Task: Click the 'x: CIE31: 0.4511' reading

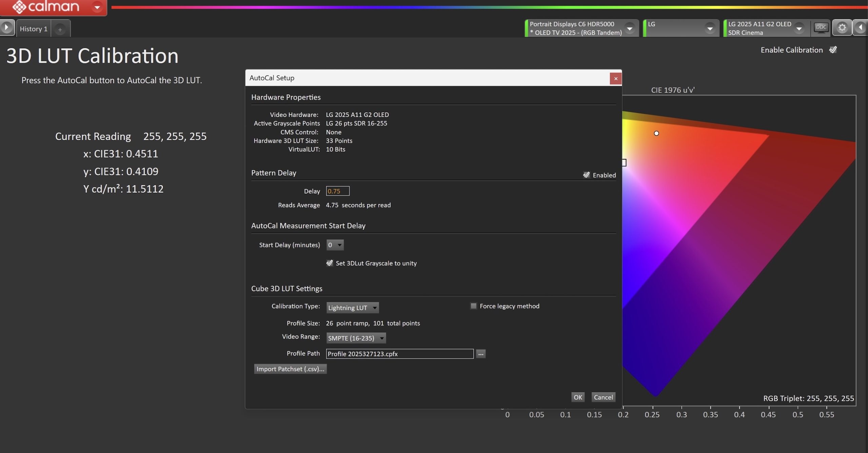Action: 121,154
